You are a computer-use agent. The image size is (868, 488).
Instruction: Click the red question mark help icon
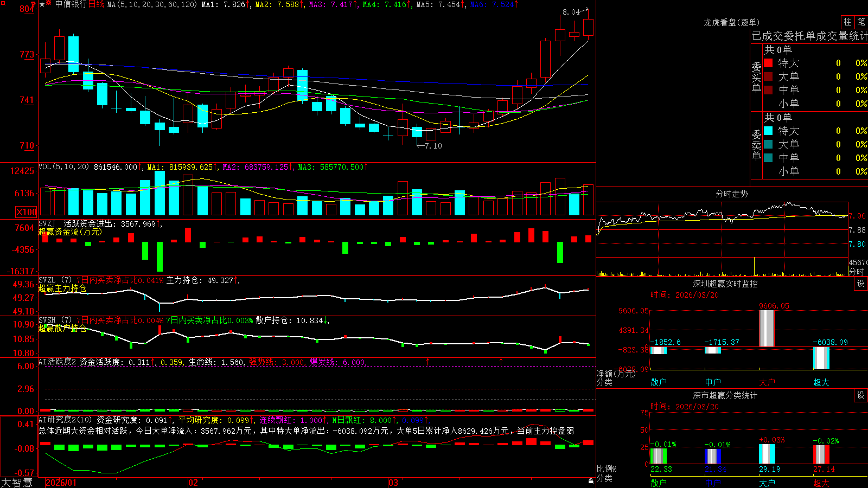click(34, 4)
